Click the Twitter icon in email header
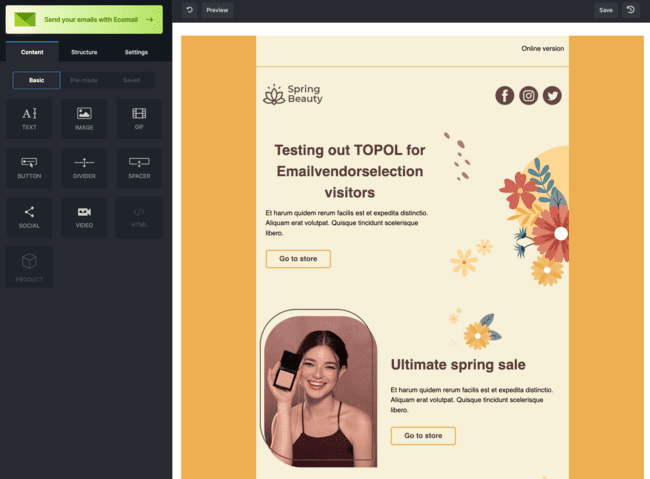Viewport: 650px width, 479px height. click(x=552, y=96)
